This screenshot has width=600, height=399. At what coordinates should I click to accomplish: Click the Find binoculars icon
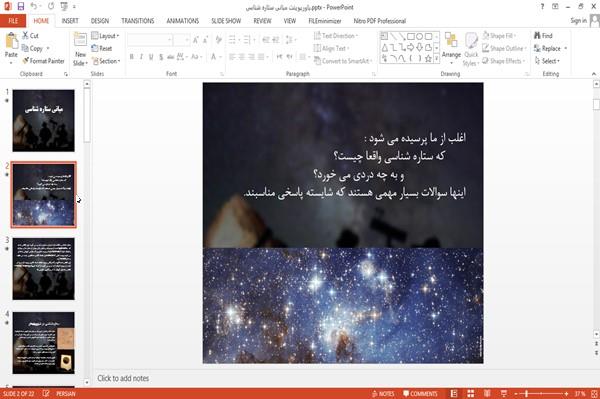537,36
